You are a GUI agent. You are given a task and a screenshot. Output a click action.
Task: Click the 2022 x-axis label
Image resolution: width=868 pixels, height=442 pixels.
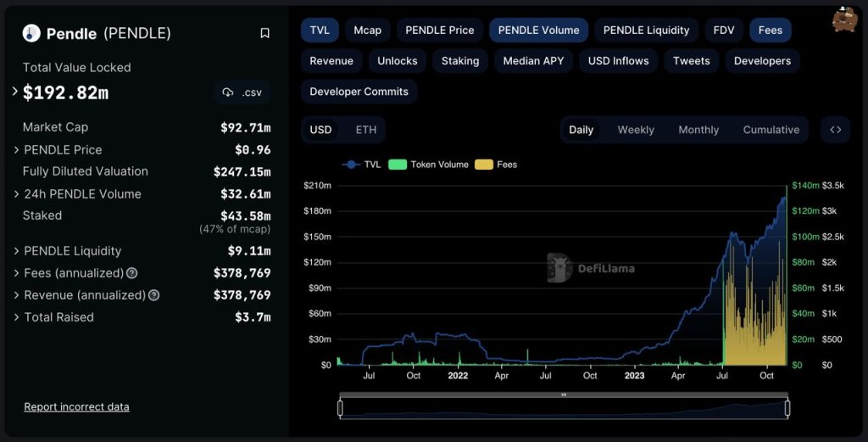tap(458, 376)
